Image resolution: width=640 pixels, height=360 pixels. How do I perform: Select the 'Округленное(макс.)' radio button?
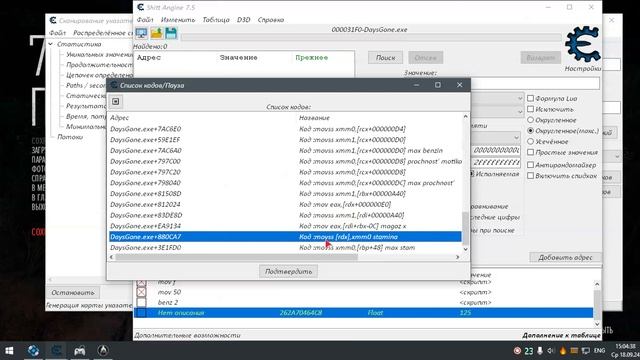click(x=530, y=131)
